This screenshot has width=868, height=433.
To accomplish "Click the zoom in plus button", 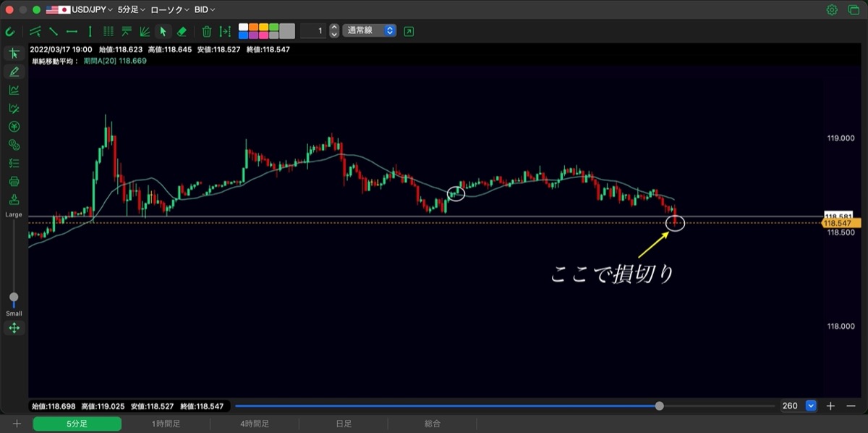I will click(831, 406).
